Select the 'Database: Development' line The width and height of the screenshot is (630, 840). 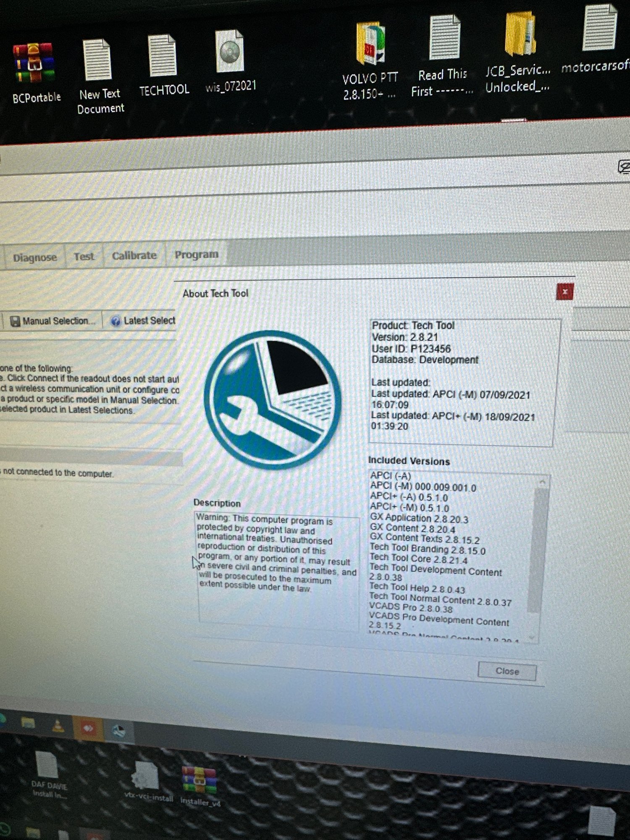[x=425, y=360]
